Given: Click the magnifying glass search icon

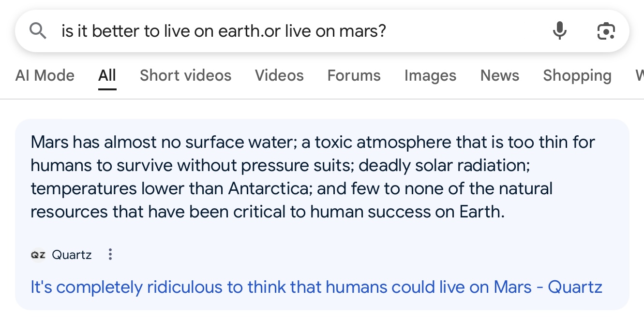Looking at the screenshot, I should pyautogui.click(x=38, y=31).
